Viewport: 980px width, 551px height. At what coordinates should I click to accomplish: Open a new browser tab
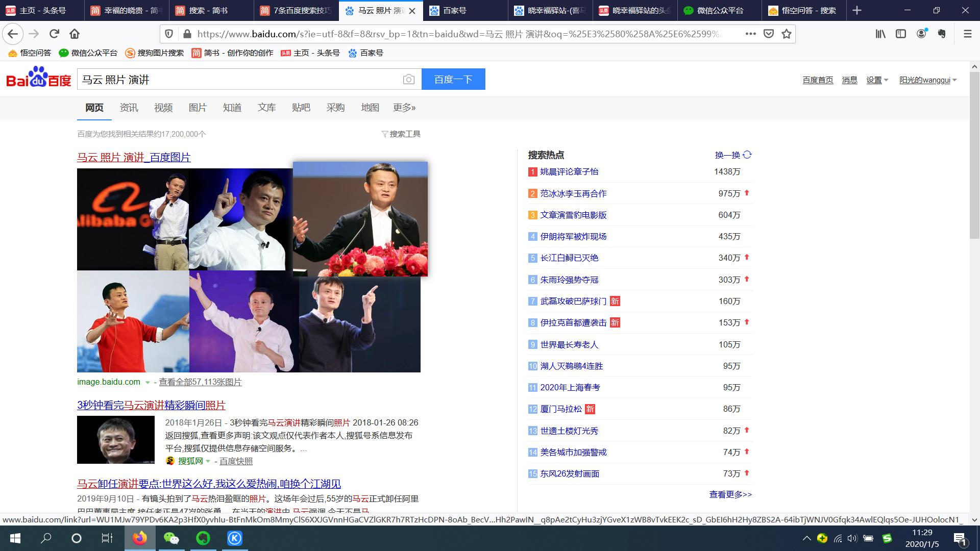[857, 10]
